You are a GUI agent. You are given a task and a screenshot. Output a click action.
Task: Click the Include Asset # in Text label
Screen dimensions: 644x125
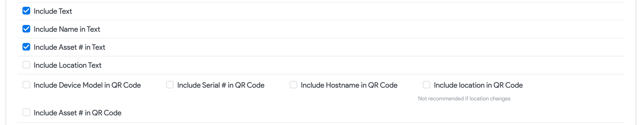[x=70, y=47]
